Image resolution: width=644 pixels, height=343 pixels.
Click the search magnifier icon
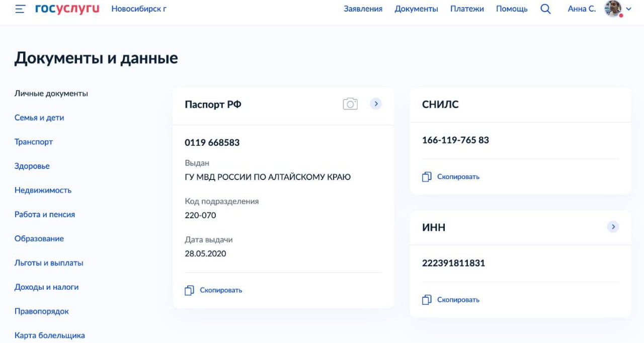pos(545,9)
